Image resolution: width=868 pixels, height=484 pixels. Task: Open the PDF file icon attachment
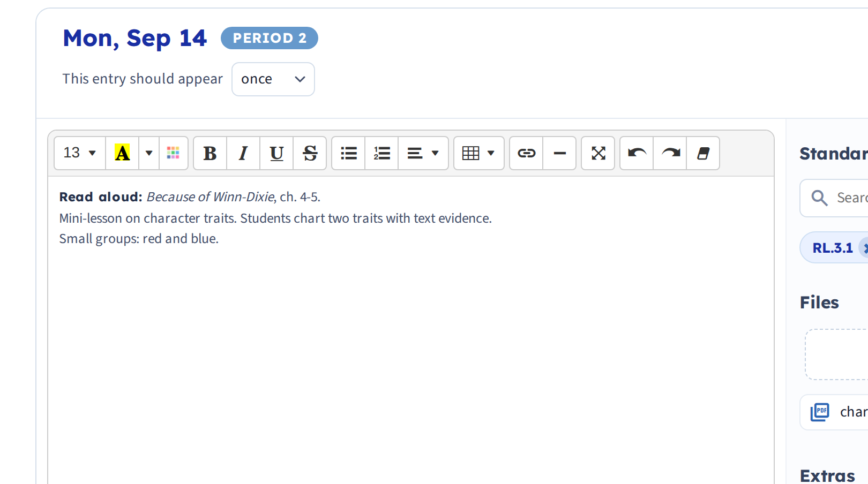tap(820, 412)
